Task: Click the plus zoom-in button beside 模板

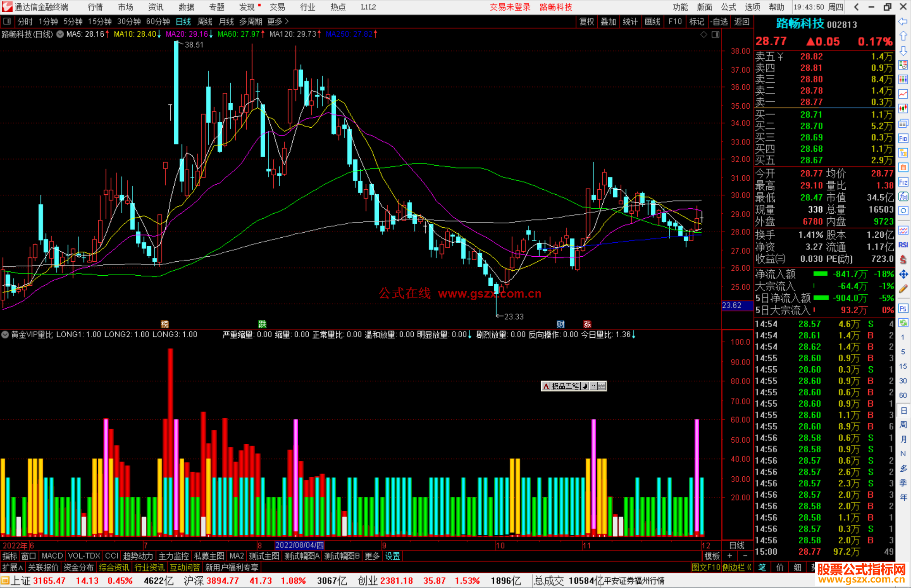Action: click(730, 556)
